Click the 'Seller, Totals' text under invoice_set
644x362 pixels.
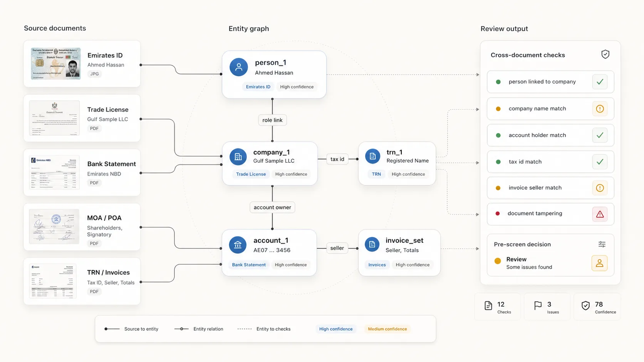[x=402, y=250]
